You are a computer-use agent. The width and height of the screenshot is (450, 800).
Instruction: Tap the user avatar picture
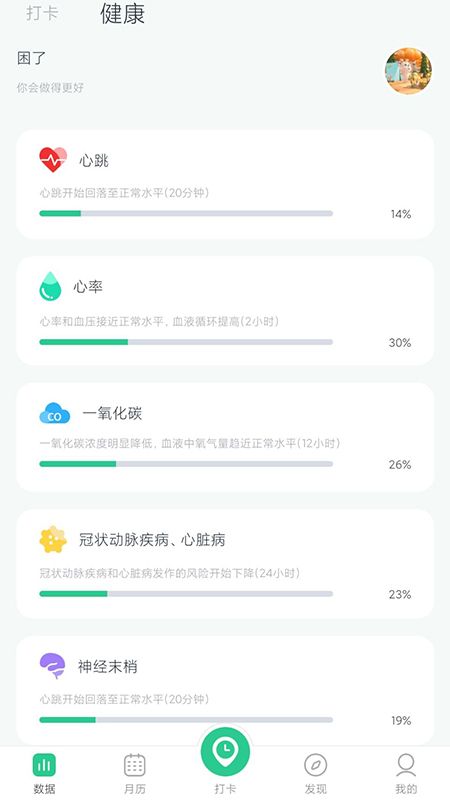408,71
